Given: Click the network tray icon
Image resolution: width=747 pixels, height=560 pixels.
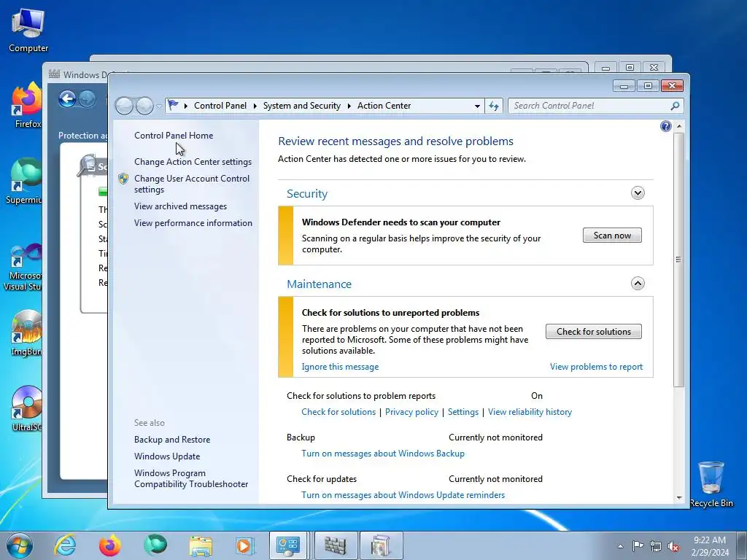Looking at the screenshot, I should pos(656,546).
